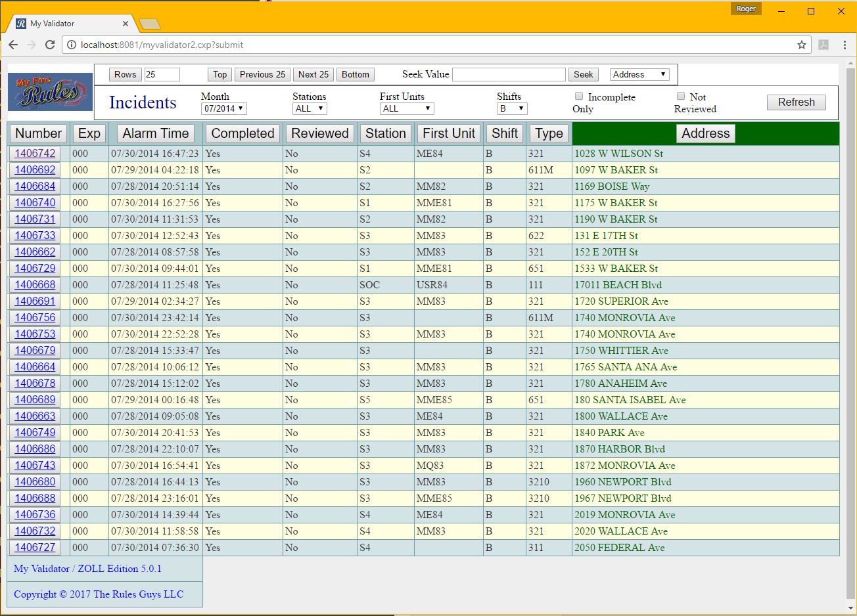This screenshot has width=857, height=616.
Task: Open the Address seek-field dropdown
Action: tap(639, 74)
